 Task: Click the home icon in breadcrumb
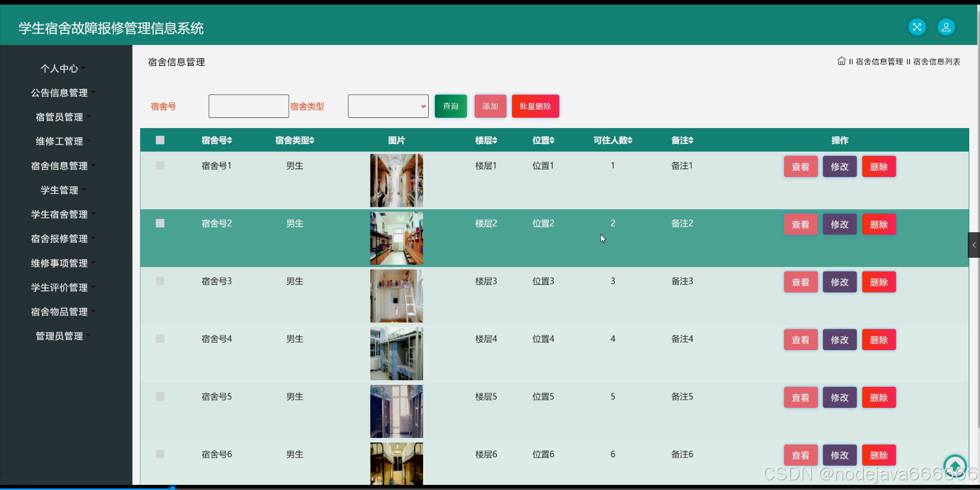(841, 61)
